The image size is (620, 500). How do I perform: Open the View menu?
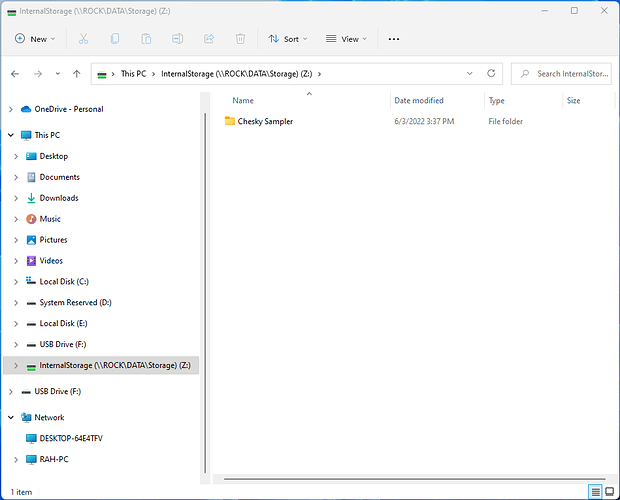click(x=346, y=39)
